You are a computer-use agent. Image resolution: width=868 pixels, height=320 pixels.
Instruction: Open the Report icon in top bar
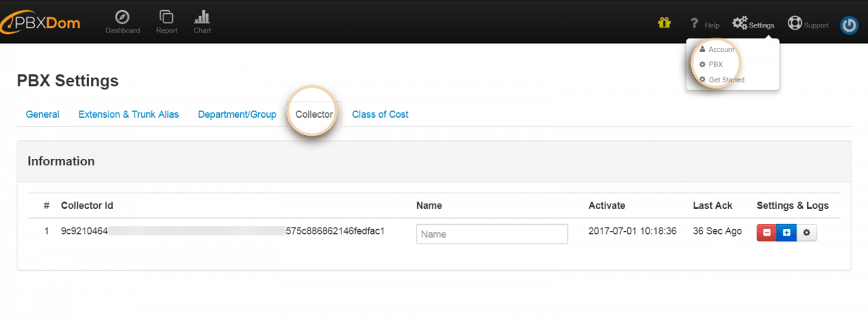point(166,18)
